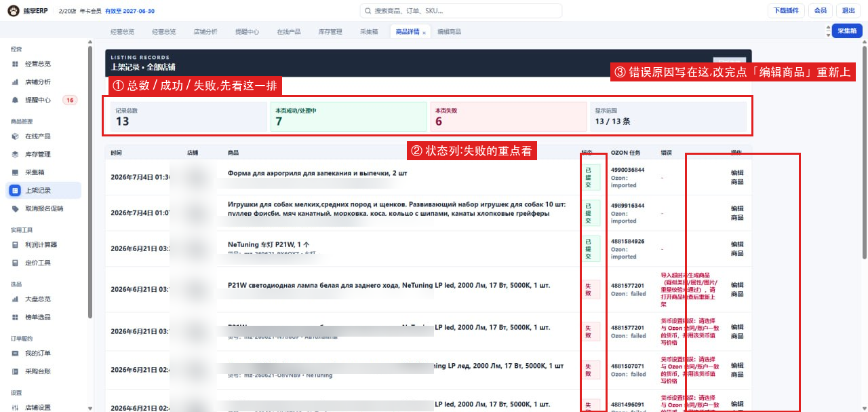Click the 店铺 column header
868x412 pixels.
coord(193,153)
